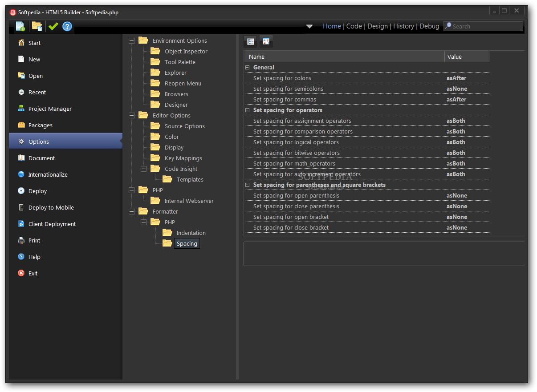Select the Options entry in sidebar

click(65, 141)
